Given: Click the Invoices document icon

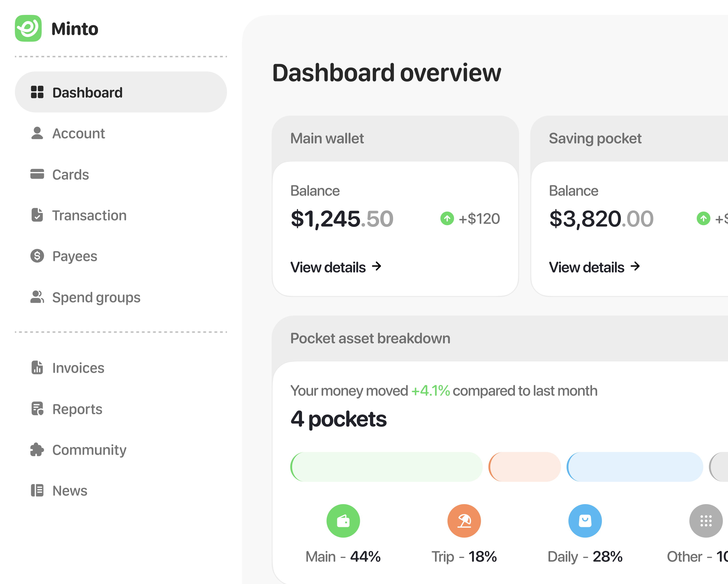Looking at the screenshot, I should click(x=37, y=368).
